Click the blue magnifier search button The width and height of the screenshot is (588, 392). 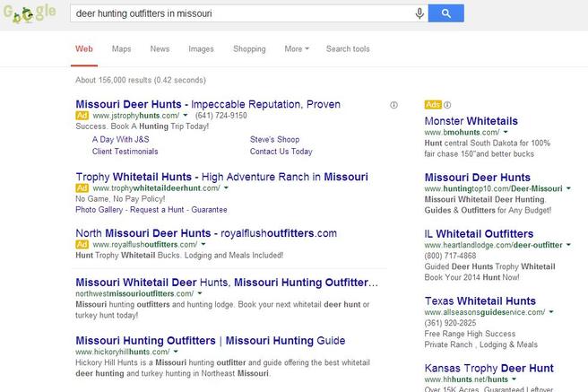click(x=445, y=13)
